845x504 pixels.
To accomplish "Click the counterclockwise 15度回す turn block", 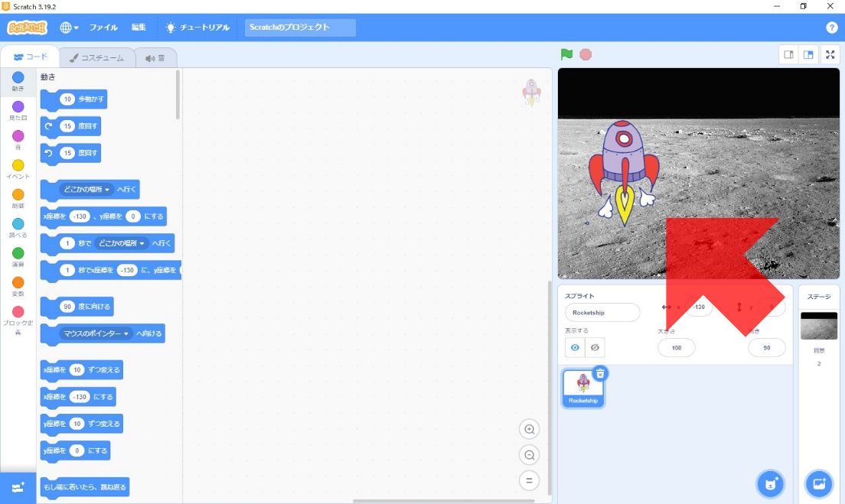I will (x=70, y=153).
